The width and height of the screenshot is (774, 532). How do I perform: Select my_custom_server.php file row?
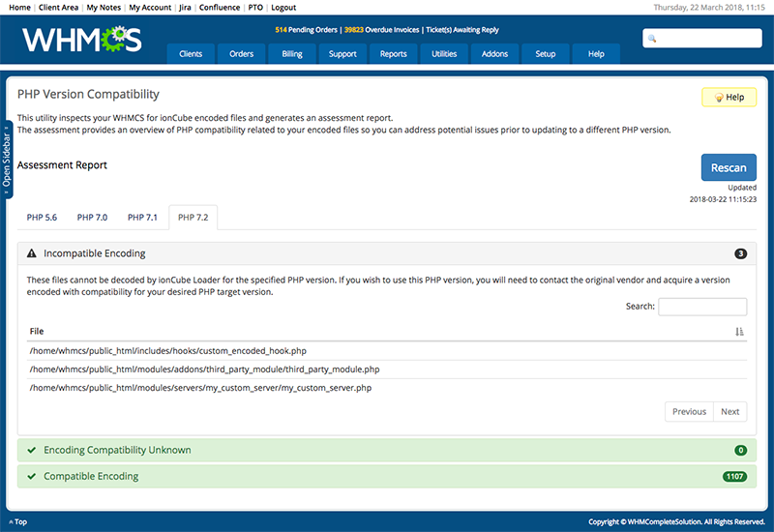(x=387, y=388)
